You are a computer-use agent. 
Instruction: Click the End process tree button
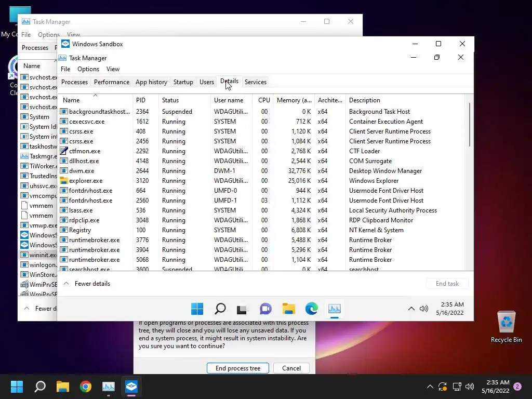(x=238, y=368)
